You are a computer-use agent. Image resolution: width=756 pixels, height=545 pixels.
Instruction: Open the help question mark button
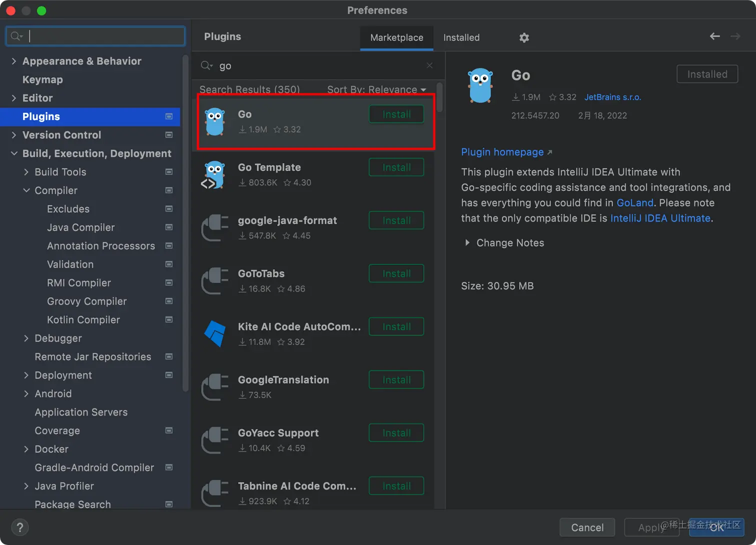pyautogui.click(x=20, y=527)
